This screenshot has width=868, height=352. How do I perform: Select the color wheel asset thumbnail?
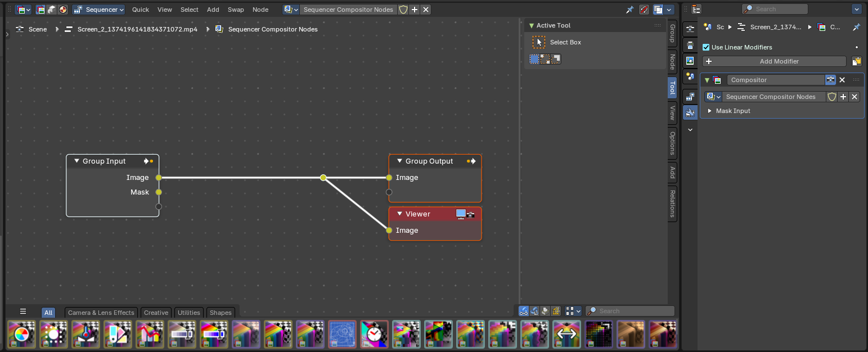point(21,335)
